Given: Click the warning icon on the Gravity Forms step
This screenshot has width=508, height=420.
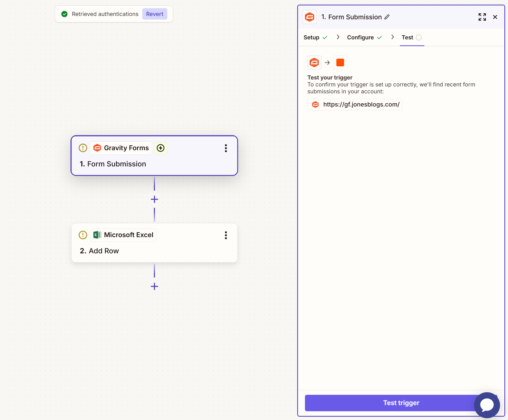Looking at the screenshot, I should (x=83, y=148).
